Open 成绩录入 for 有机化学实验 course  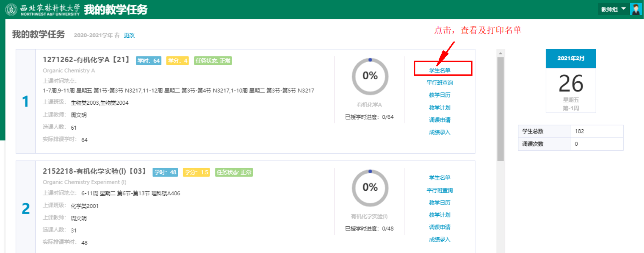[x=440, y=240]
